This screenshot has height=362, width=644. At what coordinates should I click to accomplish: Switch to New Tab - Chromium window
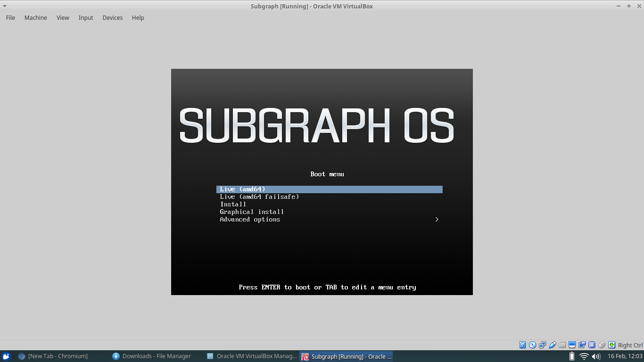point(58,356)
